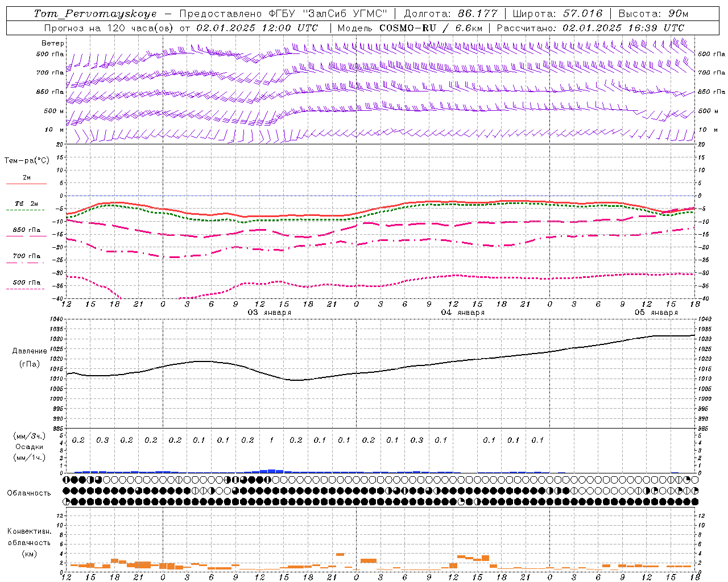Click the 'Модель COSMO-RU / 6.6км' label
Viewport: 728px width, 582px height.
[410, 28]
